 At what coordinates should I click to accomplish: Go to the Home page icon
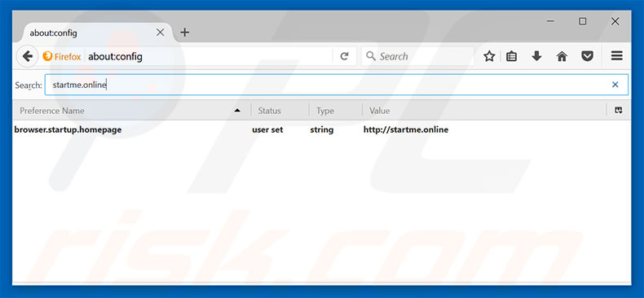tap(562, 56)
